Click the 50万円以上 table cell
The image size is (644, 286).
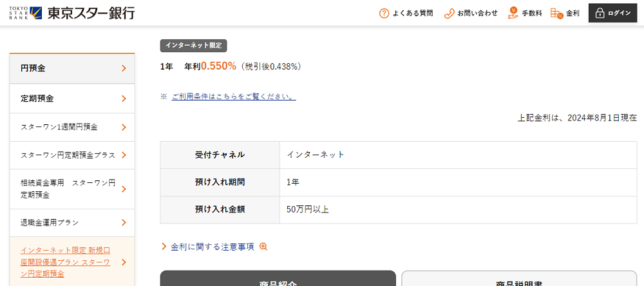click(x=459, y=209)
